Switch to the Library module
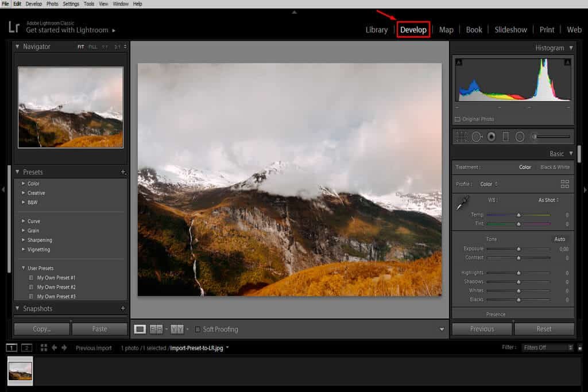Viewport: 588px width, 392px height. (377, 30)
